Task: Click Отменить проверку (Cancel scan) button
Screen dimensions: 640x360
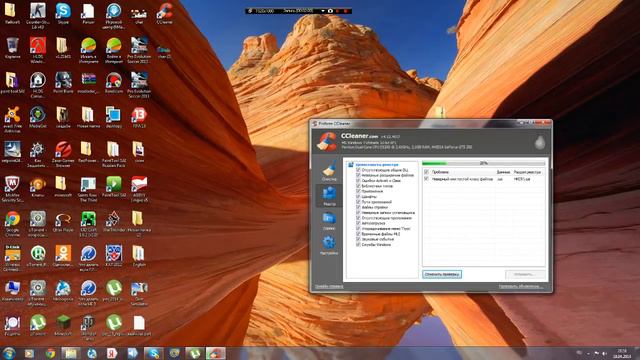Action: 442,274
